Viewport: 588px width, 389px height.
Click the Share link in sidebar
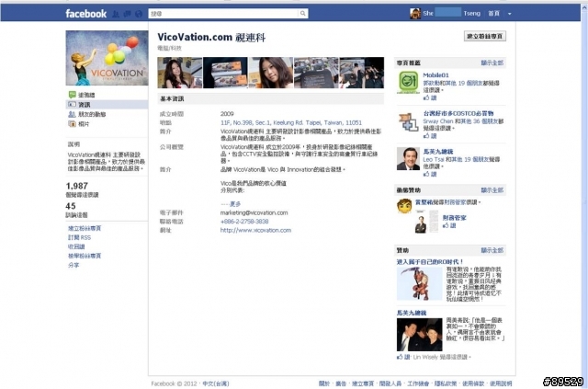(x=73, y=265)
